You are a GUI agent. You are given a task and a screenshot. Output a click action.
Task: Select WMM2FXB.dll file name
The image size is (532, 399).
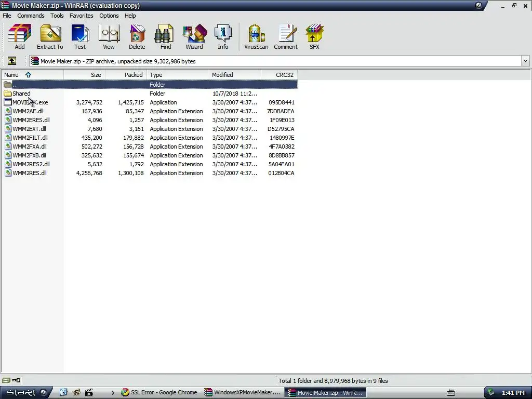click(29, 155)
